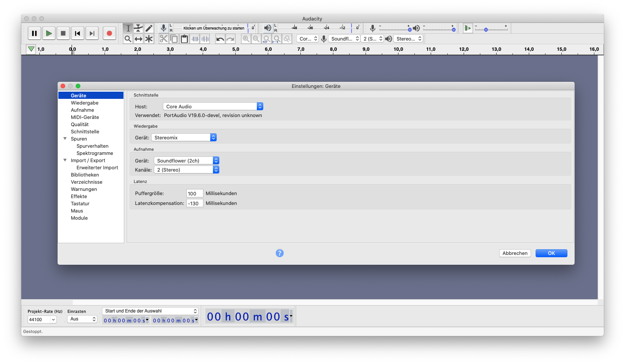This screenshot has width=625, height=364.
Task: Select Erweiterter Import preferences category
Action: pos(97,167)
